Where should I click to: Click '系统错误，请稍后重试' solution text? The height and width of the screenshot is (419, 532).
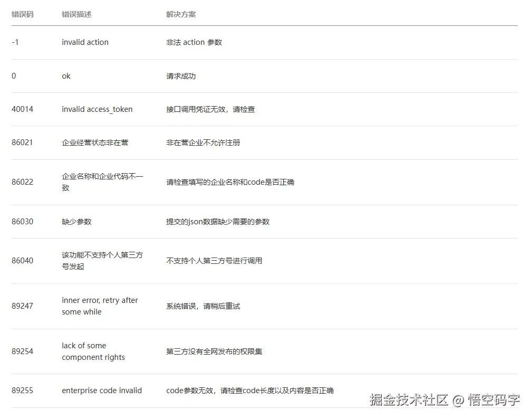203,306
